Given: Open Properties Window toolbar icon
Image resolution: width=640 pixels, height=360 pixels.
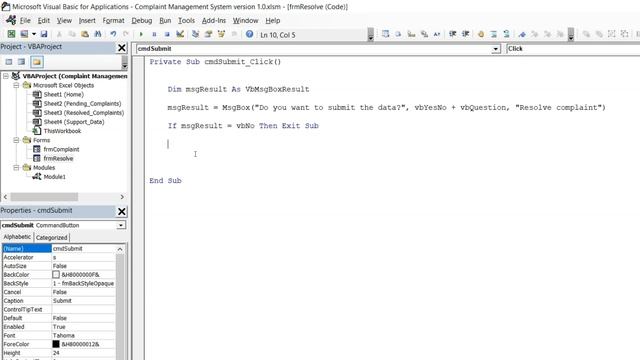Looking at the screenshot, I should (209, 34).
